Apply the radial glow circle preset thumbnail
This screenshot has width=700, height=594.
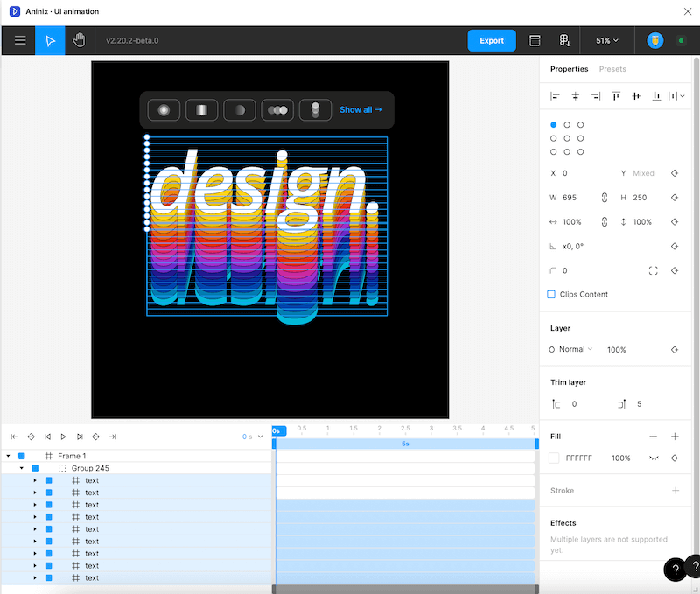164,109
